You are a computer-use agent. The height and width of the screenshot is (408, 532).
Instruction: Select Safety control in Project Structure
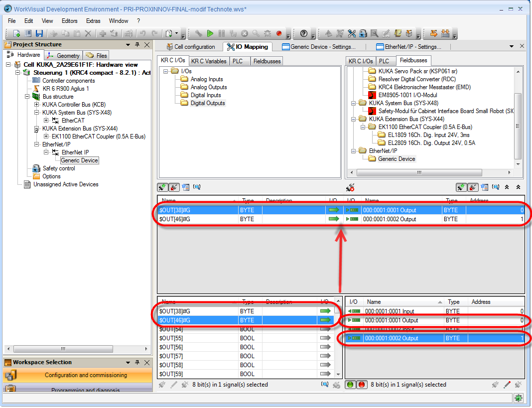[x=59, y=168]
